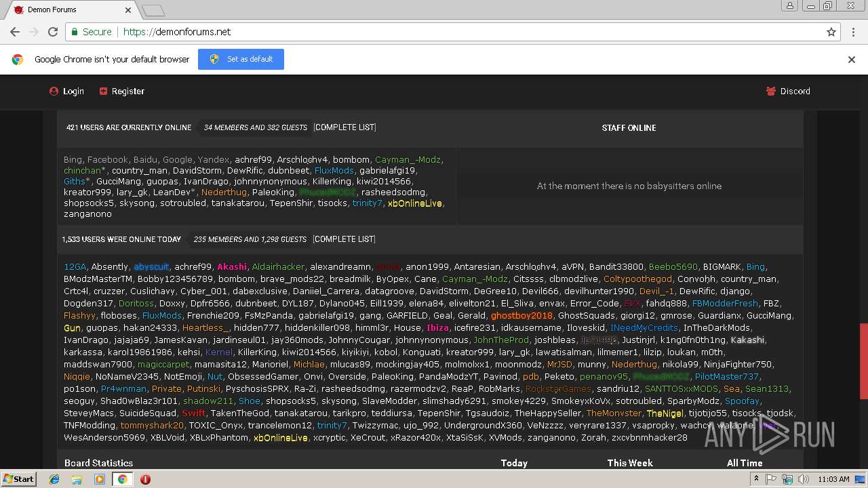868x488 pixels.
Task: Set Chrome as default browser
Action: pos(241,60)
